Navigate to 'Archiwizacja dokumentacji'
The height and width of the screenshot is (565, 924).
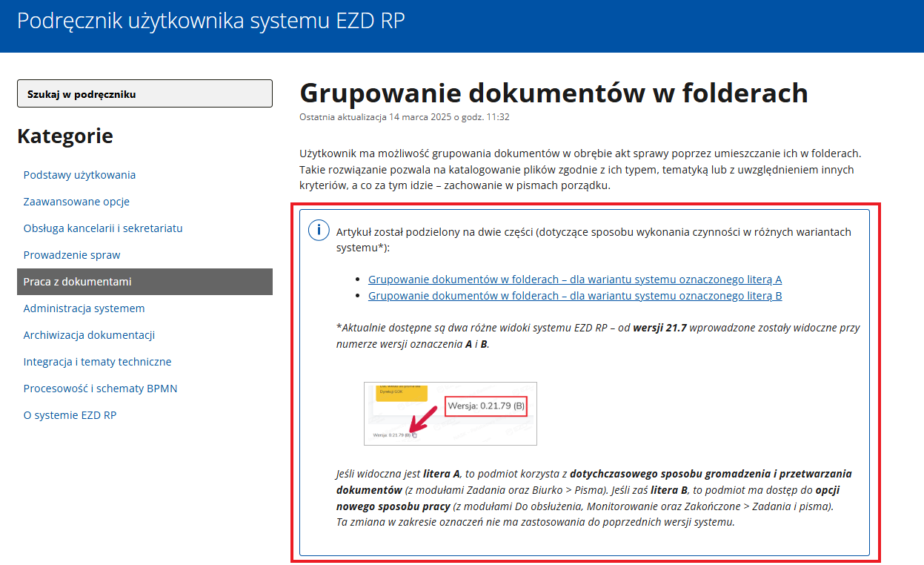coord(89,335)
